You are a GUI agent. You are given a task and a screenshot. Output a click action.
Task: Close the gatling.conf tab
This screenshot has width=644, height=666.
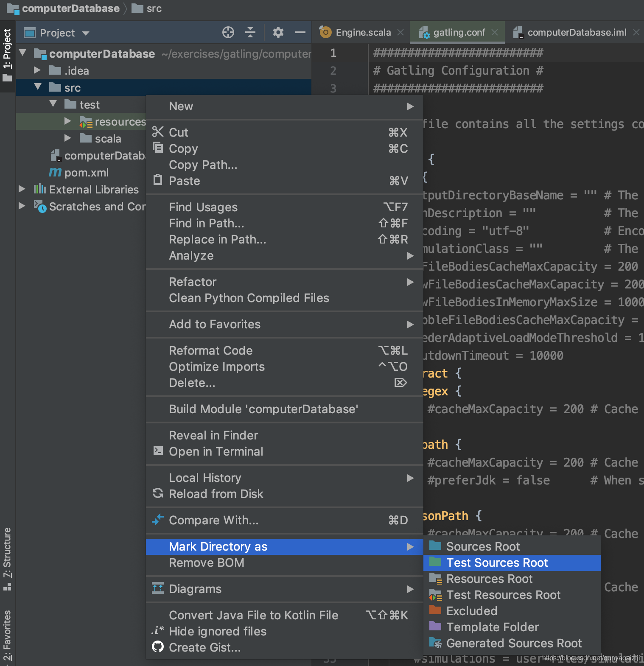pyautogui.click(x=495, y=32)
